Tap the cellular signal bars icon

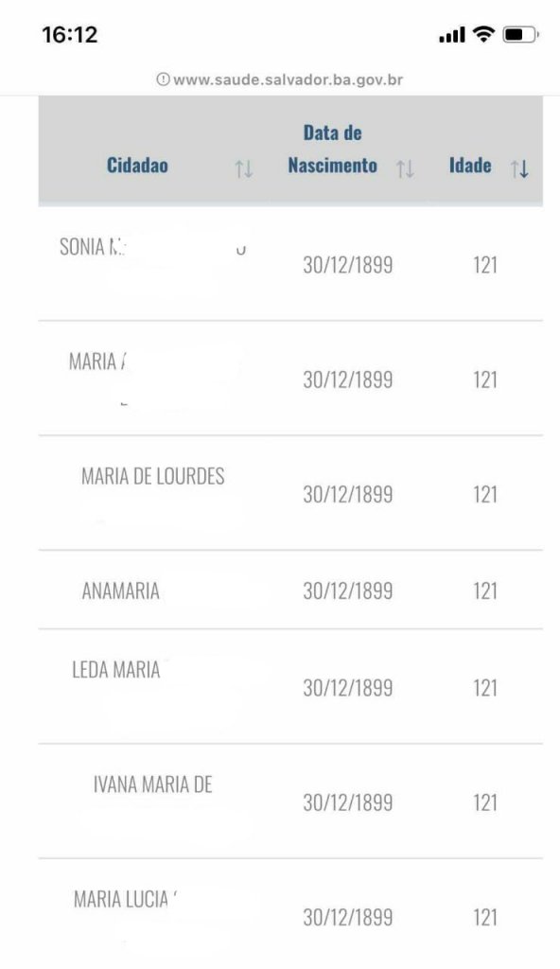[x=452, y=35]
